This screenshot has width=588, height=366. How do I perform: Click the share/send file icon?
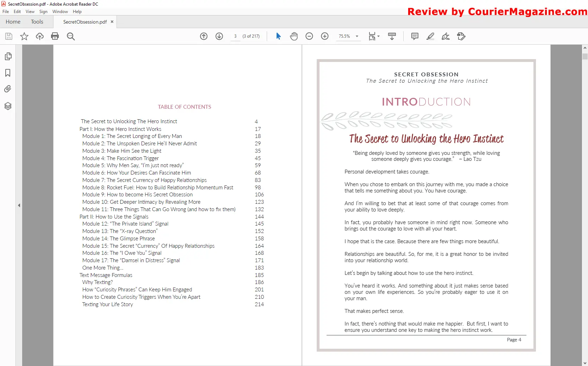click(x=461, y=36)
